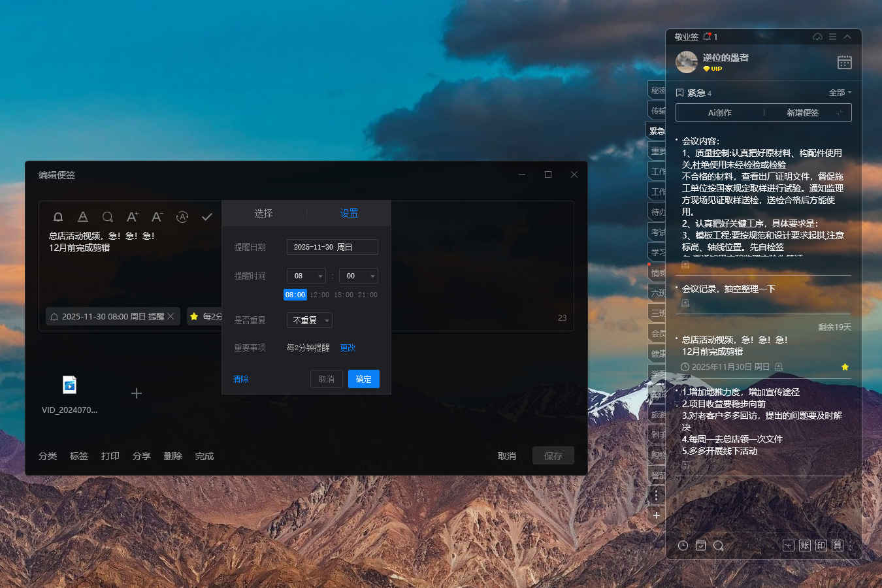Viewport: 882px width, 588px height.
Task: Expand the 全部 filter dropdown
Action: [840, 92]
